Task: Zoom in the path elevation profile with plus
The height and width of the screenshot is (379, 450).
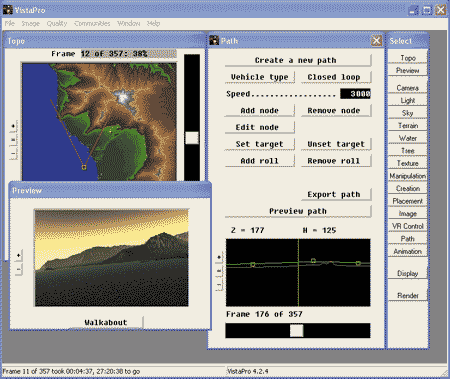Action: coord(219,257)
